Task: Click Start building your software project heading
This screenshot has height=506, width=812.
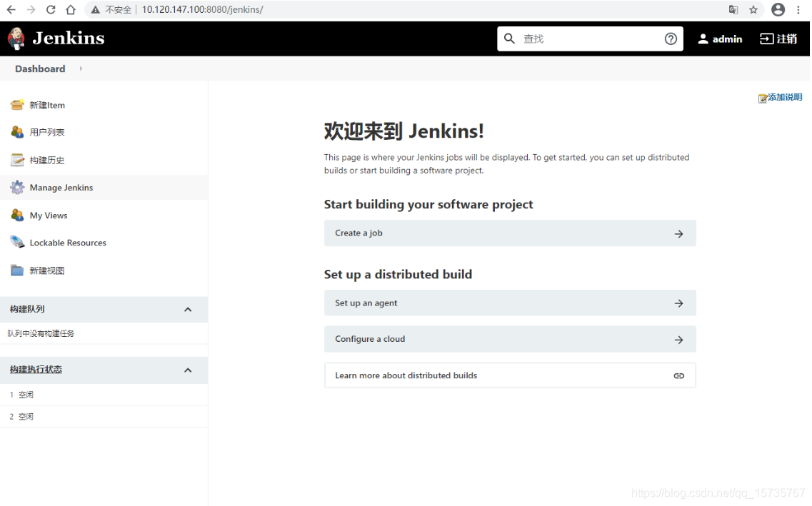Action: (428, 204)
